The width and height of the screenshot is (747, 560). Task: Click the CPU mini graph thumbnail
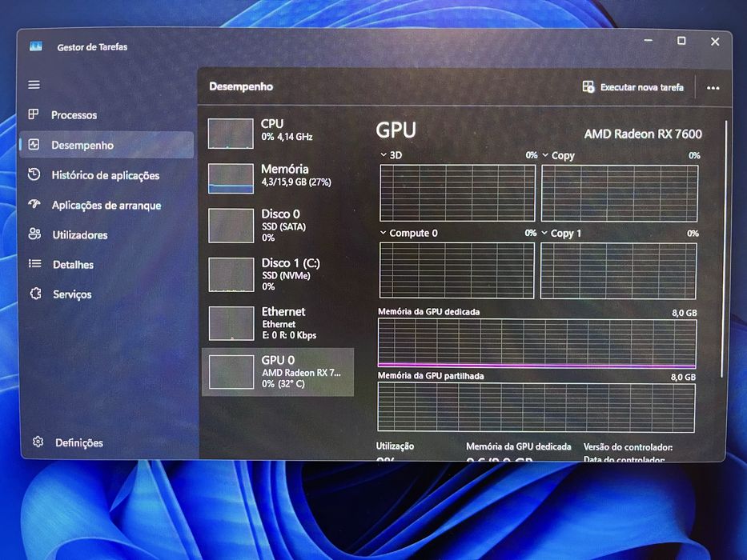click(231, 134)
